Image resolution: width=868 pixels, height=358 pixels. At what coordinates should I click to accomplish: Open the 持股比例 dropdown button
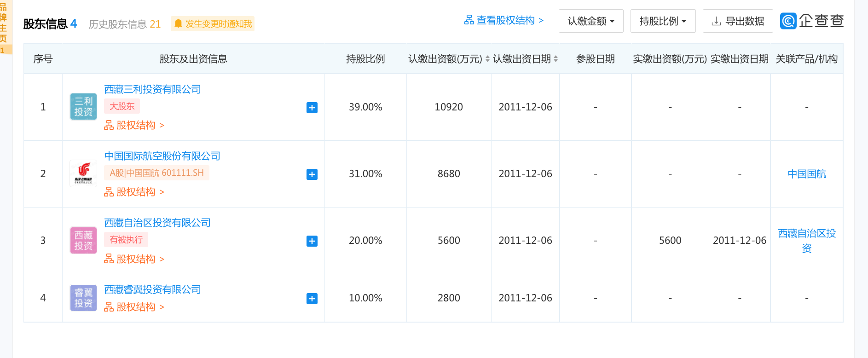click(663, 21)
